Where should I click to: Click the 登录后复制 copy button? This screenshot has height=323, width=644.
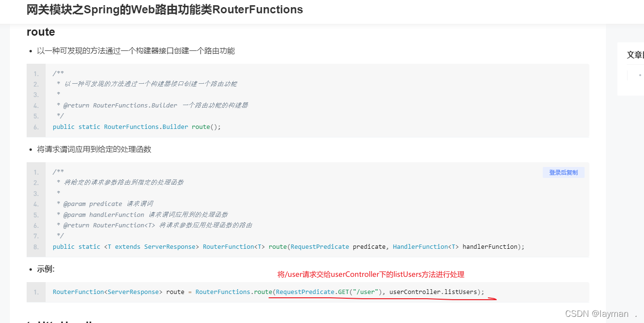pos(563,173)
